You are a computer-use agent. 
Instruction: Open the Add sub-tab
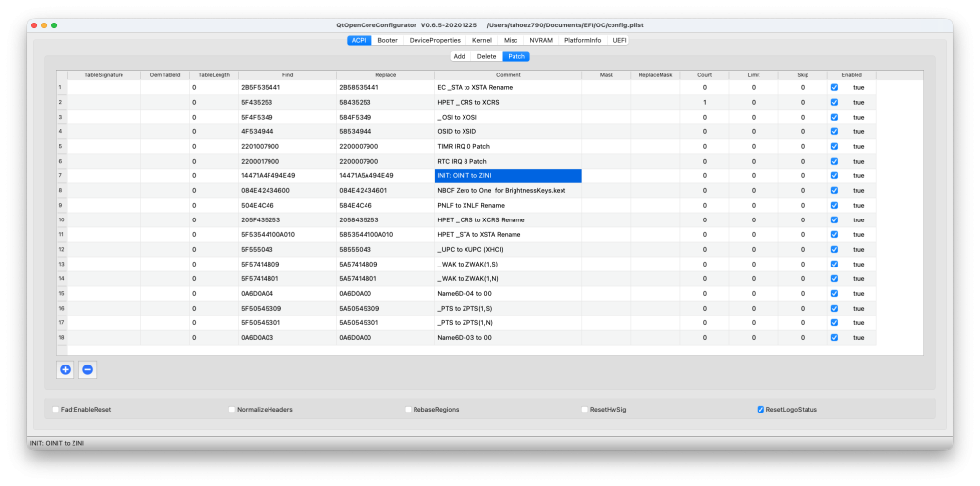point(459,56)
